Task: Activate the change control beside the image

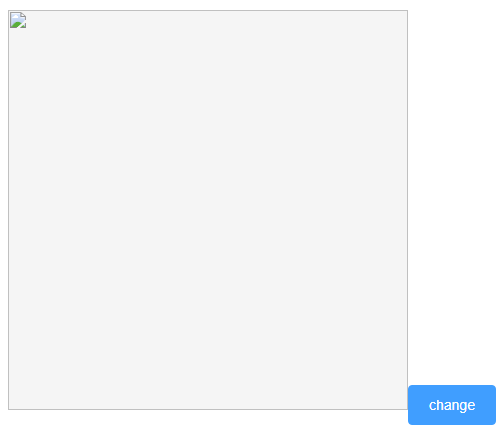Action: click(452, 405)
